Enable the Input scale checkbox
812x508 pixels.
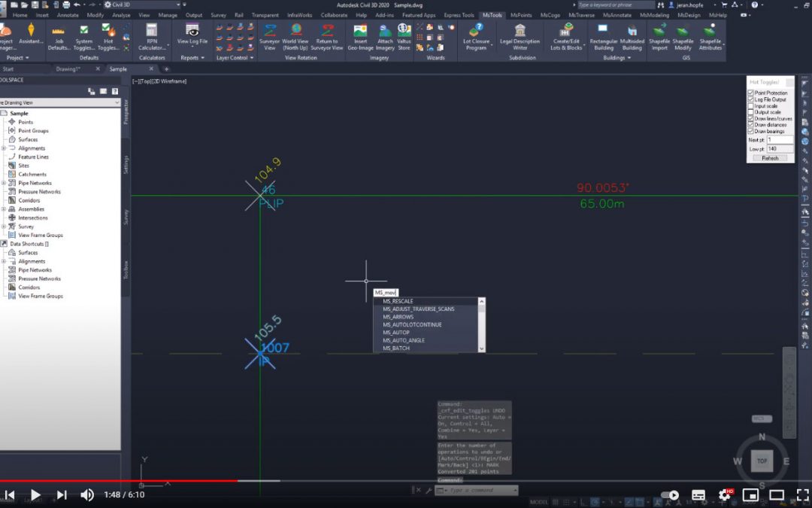tap(750, 106)
